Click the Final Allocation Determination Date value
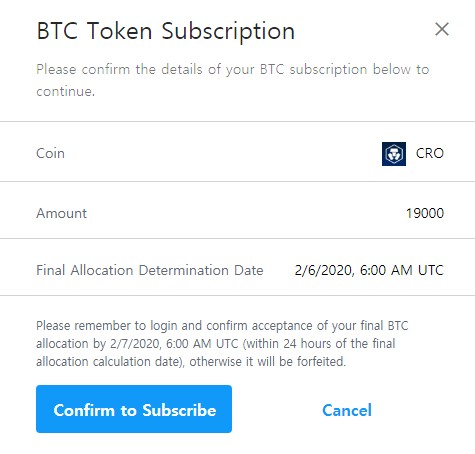The width and height of the screenshot is (475, 454). tap(369, 270)
